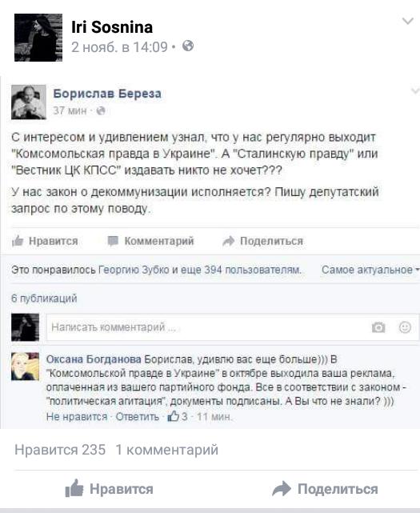
Task: Click the Комментарий speech bubble icon
Action: click(113, 241)
